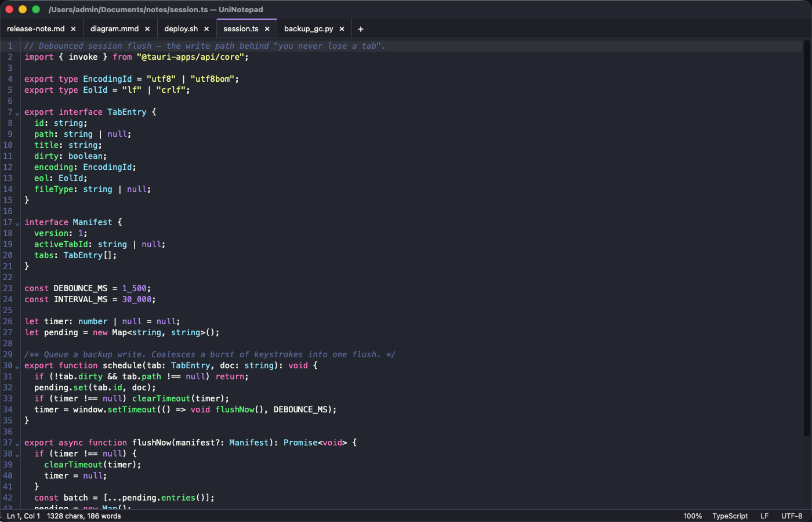Click the vertical scrollbar in the editor
The image size is (812, 522).
click(x=807, y=238)
